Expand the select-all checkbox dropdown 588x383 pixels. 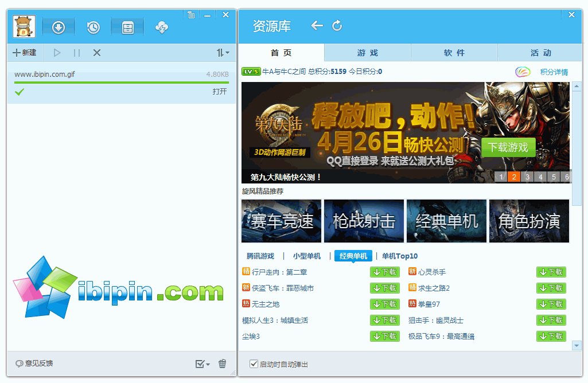(203, 364)
